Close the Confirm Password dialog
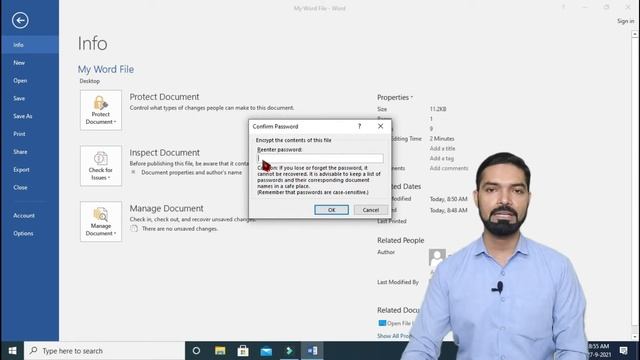The image size is (640, 360). pyautogui.click(x=380, y=126)
